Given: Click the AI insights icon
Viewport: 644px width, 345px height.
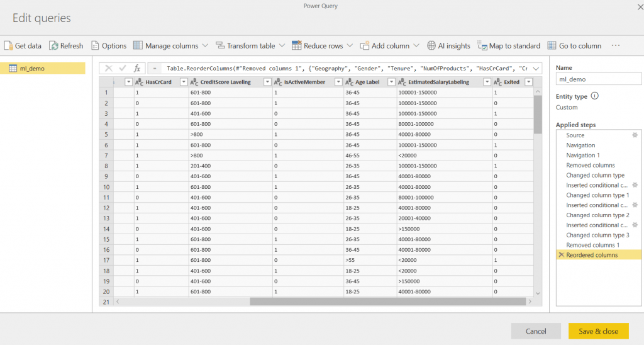Looking at the screenshot, I should coord(431,46).
